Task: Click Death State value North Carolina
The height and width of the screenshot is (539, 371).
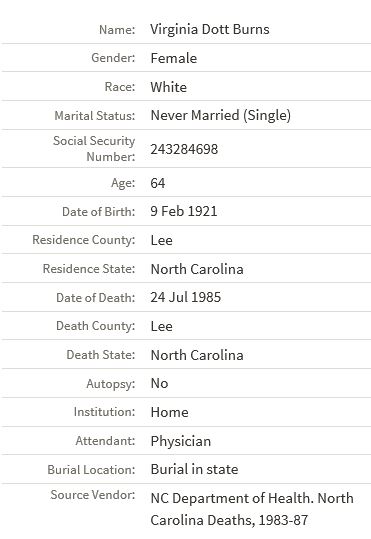Action: [x=197, y=355]
